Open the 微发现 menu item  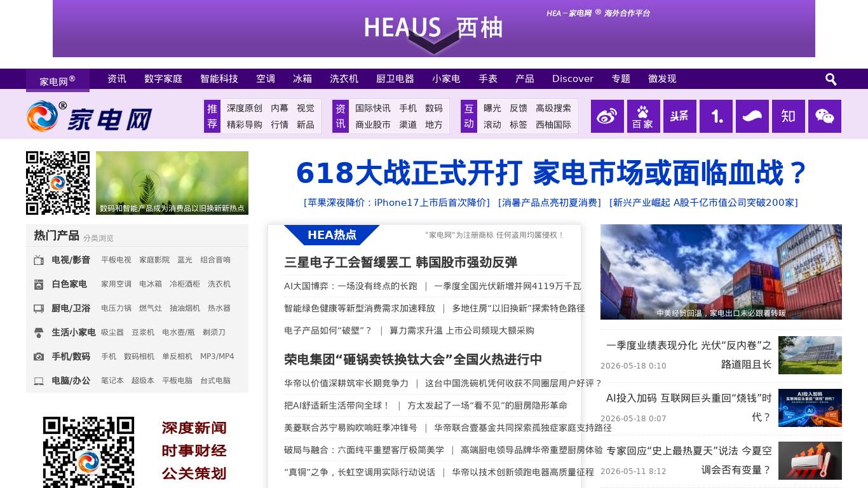(x=662, y=79)
